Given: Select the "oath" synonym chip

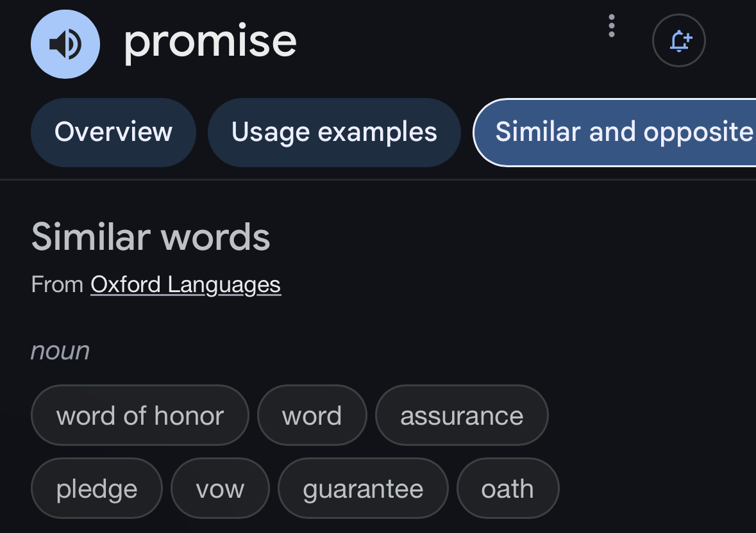Looking at the screenshot, I should pos(508,488).
